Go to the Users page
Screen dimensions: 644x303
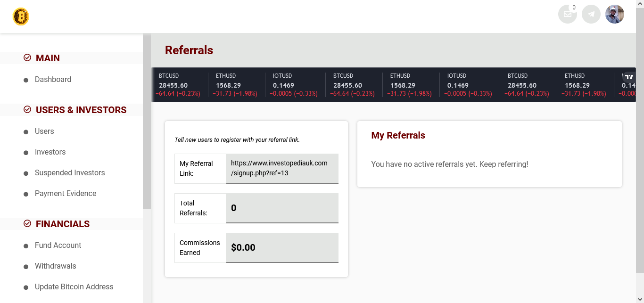click(44, 131)
